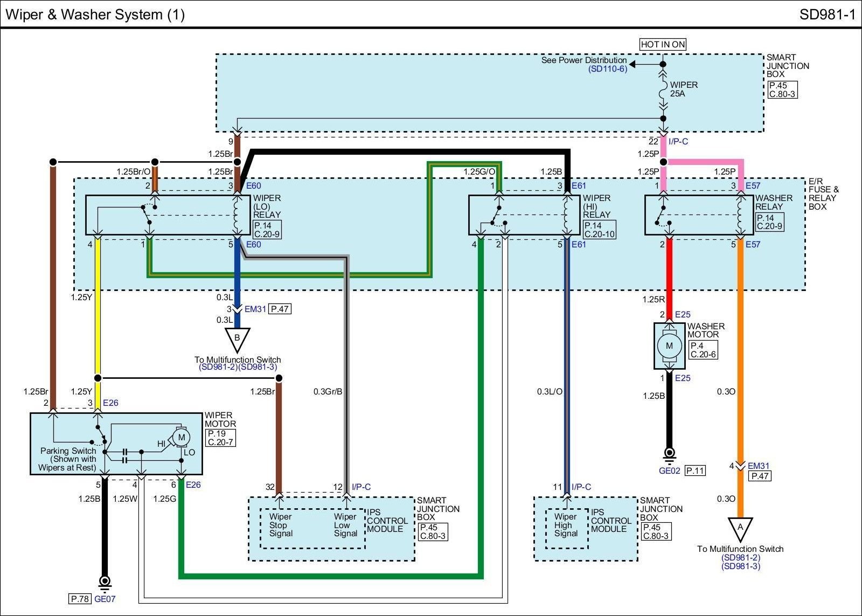This screenshot has height=616, width=862.
Task: Select the GE07 ground symbol
Action: 105,583
